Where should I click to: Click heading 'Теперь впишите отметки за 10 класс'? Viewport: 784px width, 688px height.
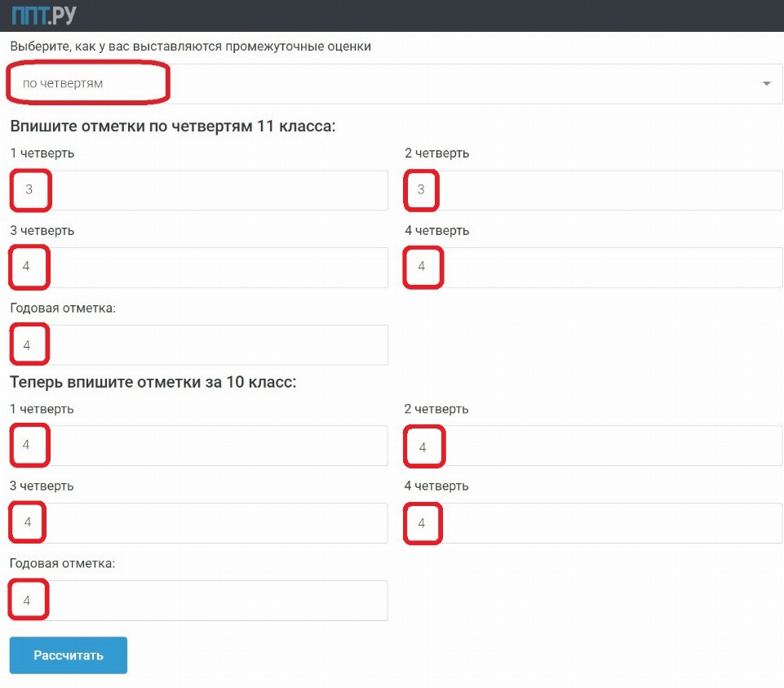153,382
